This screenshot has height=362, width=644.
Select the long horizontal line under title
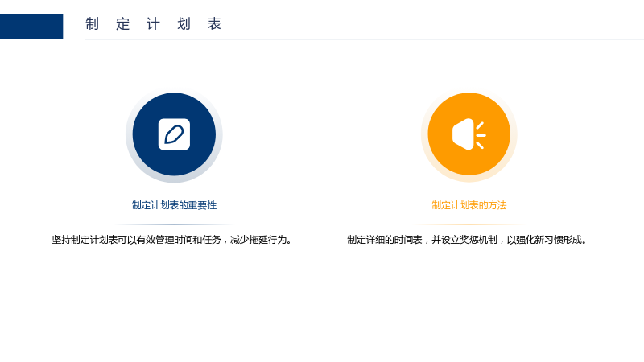click(x=365, y=39)
